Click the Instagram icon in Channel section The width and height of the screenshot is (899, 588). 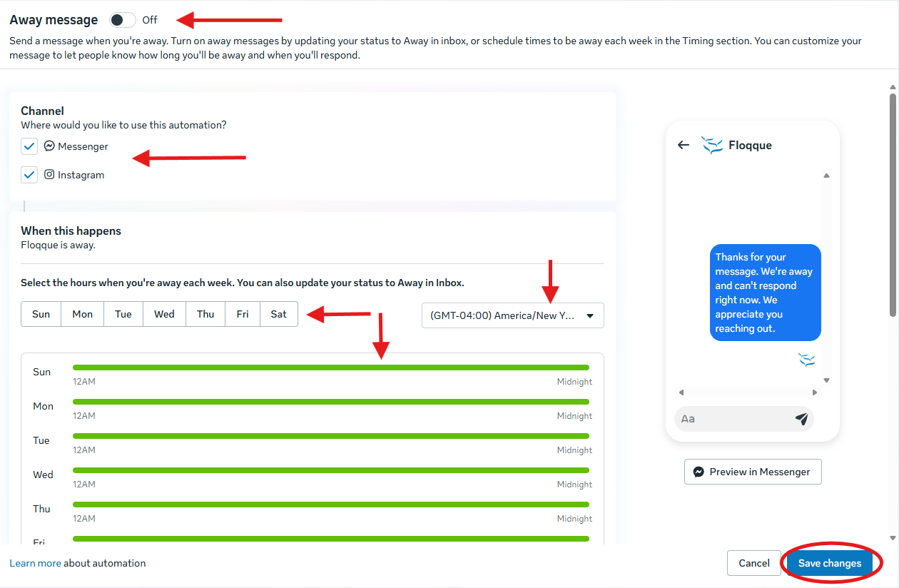pos(49,174)
